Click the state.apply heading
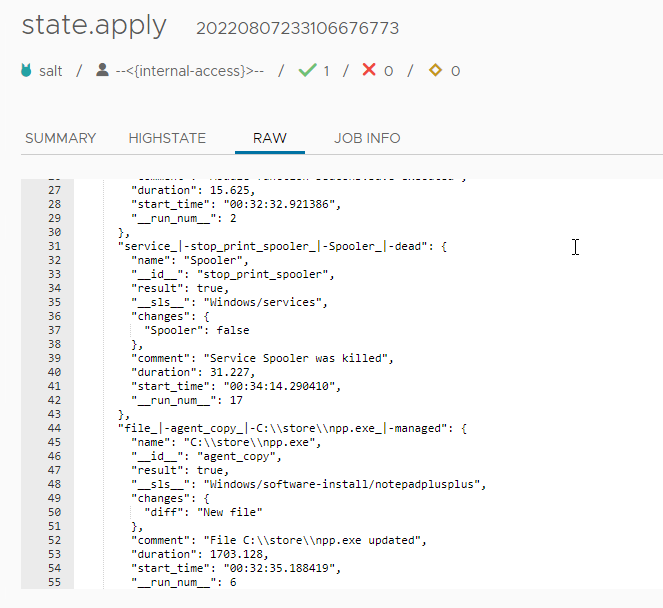The height and width of the screenshot is (608, 663). point(94,25)
